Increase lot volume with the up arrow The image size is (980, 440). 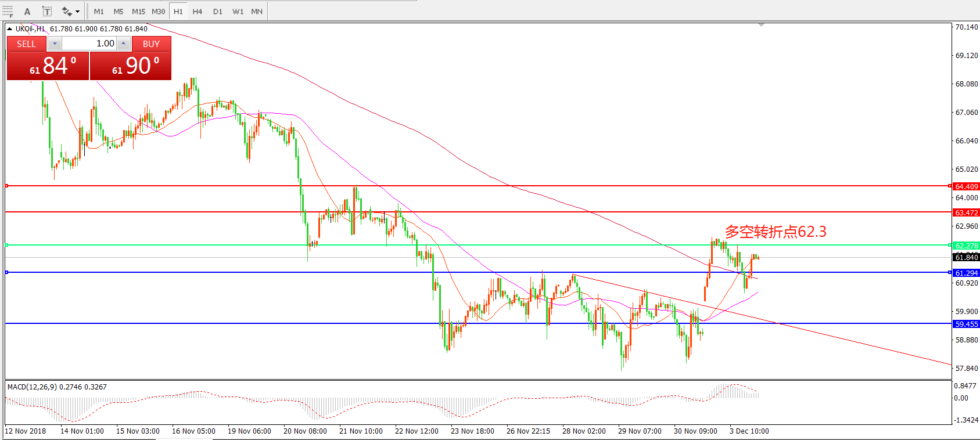coord(123,44)
